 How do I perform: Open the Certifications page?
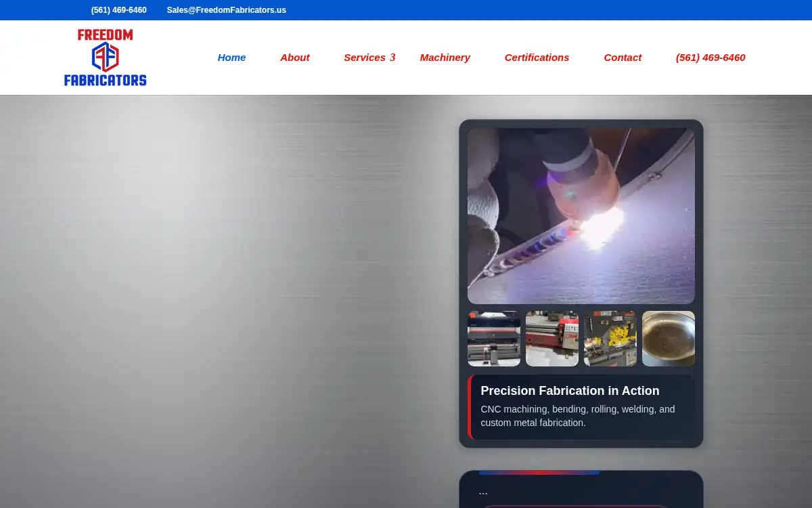537,58
